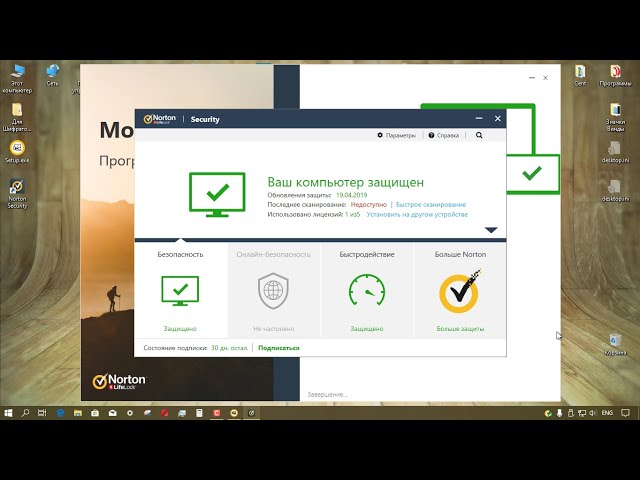Switch to Norton Security taskbar button
Image resolution: width=640 pixels, height=480 pixels.
coord(251,413)
